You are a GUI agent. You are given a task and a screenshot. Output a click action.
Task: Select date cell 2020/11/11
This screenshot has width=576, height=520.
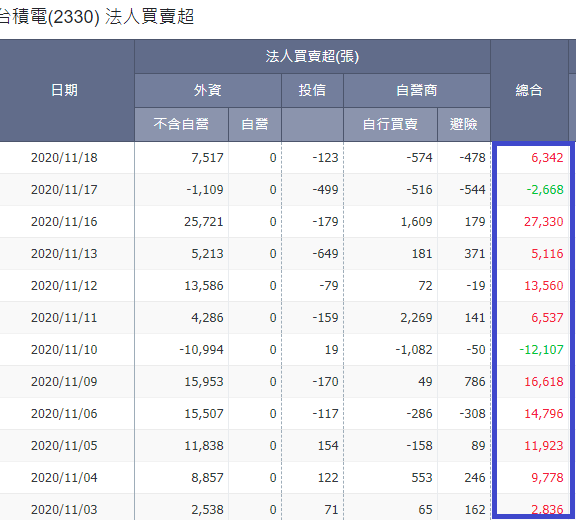coord(64,318)
